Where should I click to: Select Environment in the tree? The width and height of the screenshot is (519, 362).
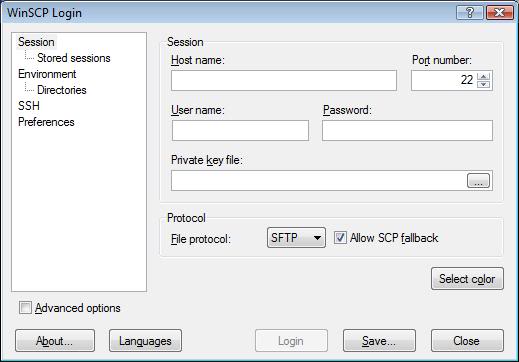click(47, 74)
